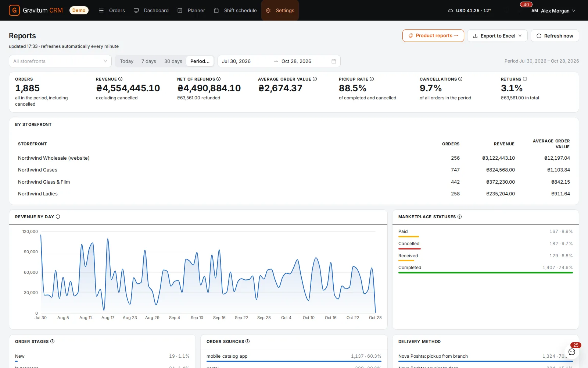Click the Order Stages info icon
The width and height of the screenshot is (588, 368).
pos(52,342)
